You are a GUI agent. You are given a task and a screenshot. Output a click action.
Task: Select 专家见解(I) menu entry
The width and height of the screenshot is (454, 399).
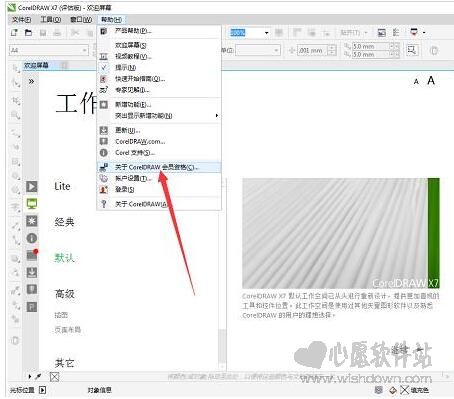[x=159, y=90]
